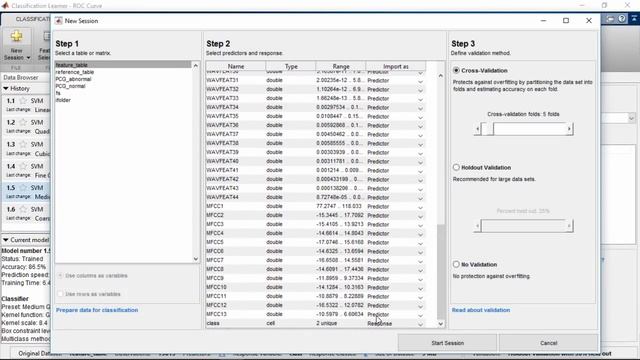Image resolution: width=640 pixels, height=360 pixels.
Task: Select PCG_abnormal in Step 1 list
Action: [73, 79]
